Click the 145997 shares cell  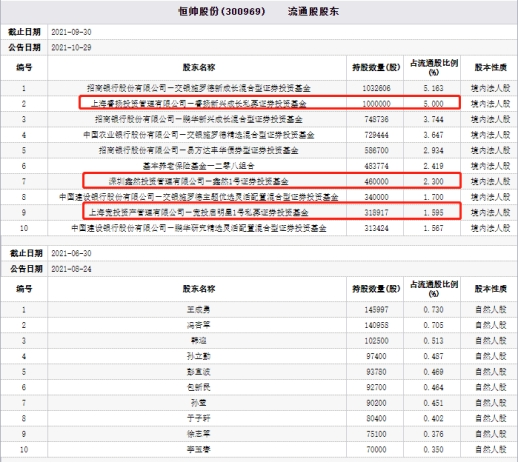click(x=376, y=309)
